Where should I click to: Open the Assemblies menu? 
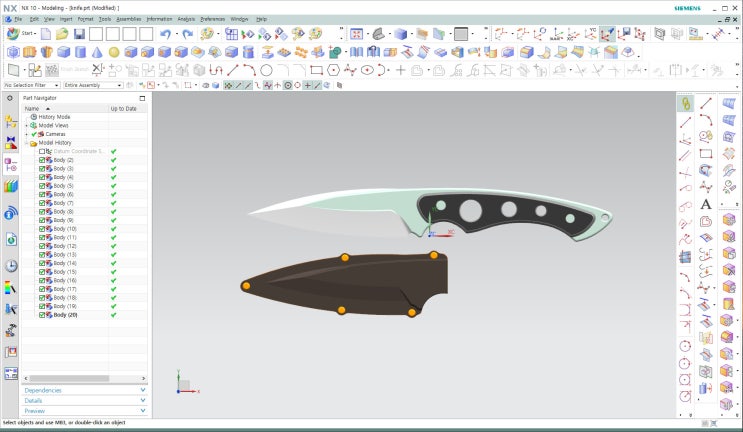pyautogui.click(x=128, y=19)
